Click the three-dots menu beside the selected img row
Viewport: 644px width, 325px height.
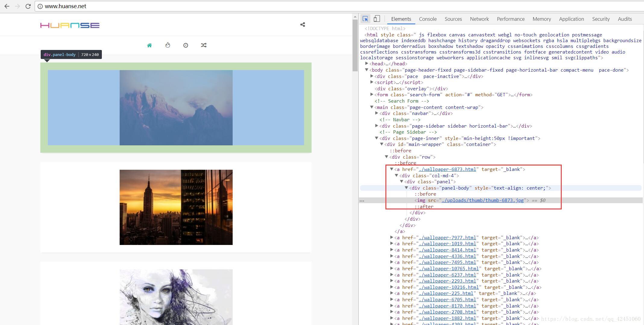click(362, 201)
